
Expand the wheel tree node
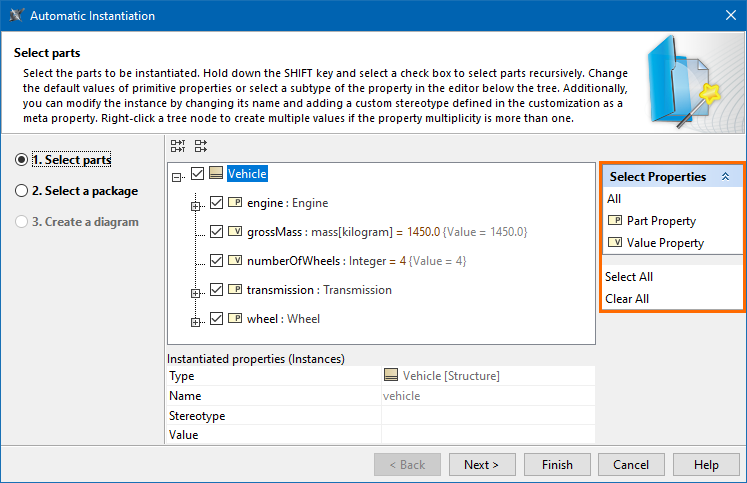(195, 322)
